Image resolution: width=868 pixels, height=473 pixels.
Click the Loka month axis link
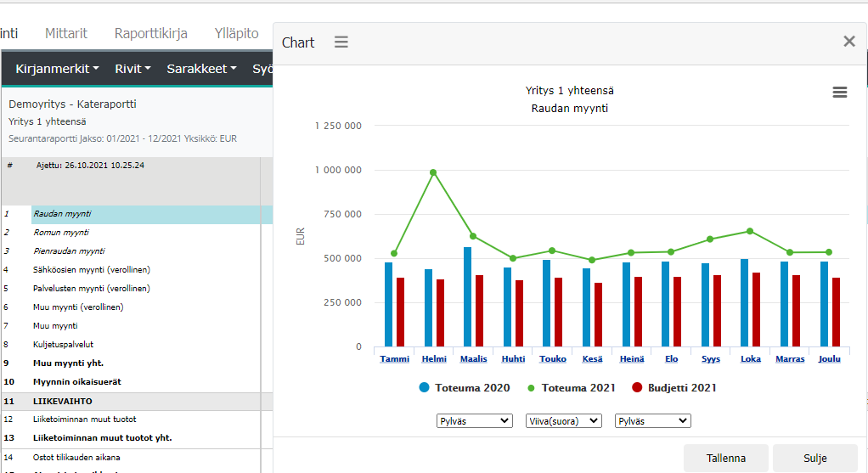[x=750, y=359]
